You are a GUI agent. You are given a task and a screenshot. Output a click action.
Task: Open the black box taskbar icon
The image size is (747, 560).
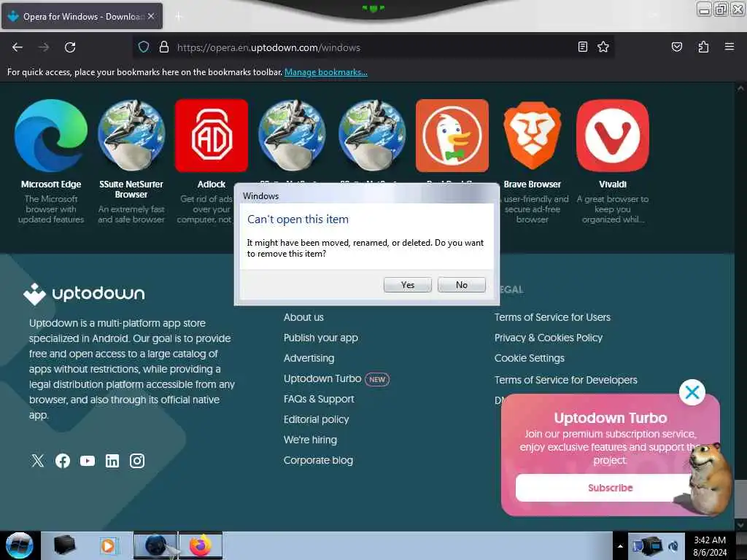(x=64, y=545)
